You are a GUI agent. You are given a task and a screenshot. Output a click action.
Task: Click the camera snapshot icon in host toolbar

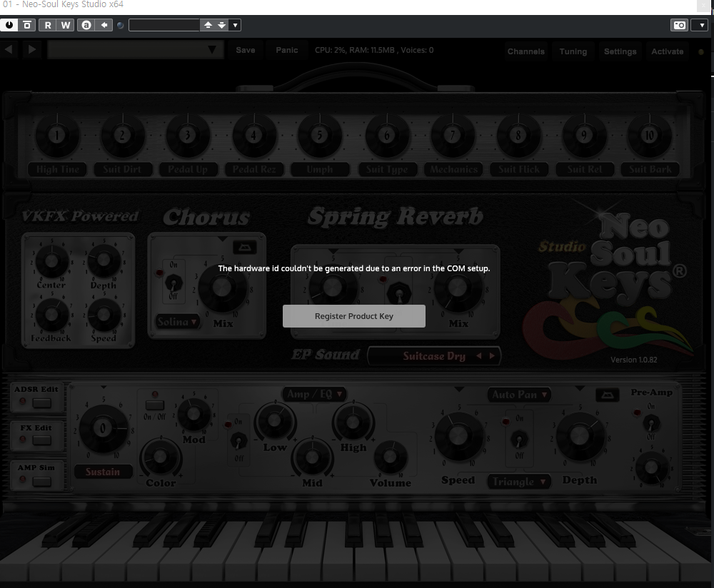point(680,25)
